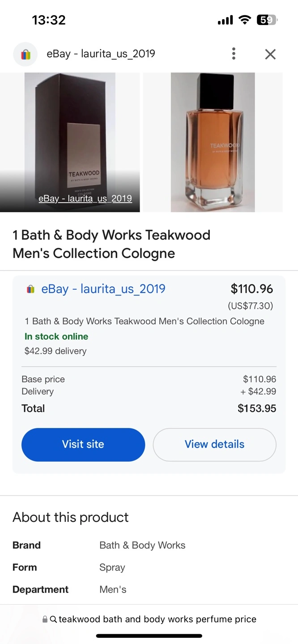Tap the eBay icon in the seller card
The width and height of the screenshot is (298, 644).
point(30,289)
